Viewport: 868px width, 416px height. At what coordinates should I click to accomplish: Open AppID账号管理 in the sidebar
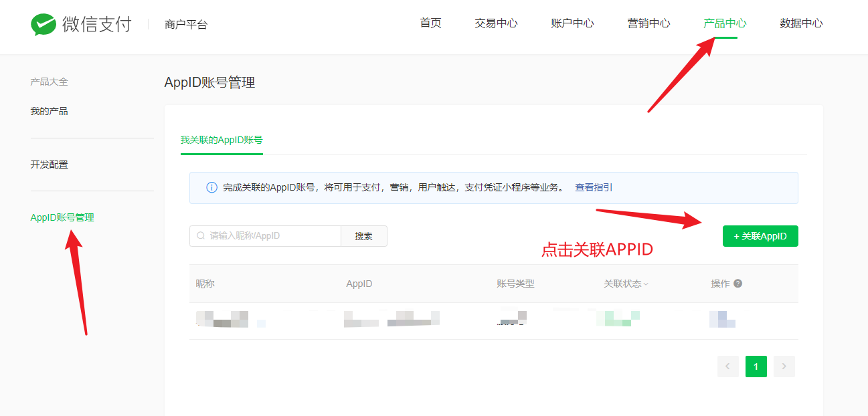point(62,218)
